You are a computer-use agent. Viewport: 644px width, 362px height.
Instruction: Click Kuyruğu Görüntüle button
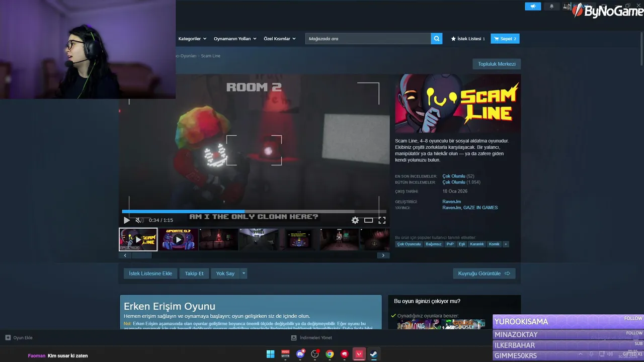[x=484, y=274]
